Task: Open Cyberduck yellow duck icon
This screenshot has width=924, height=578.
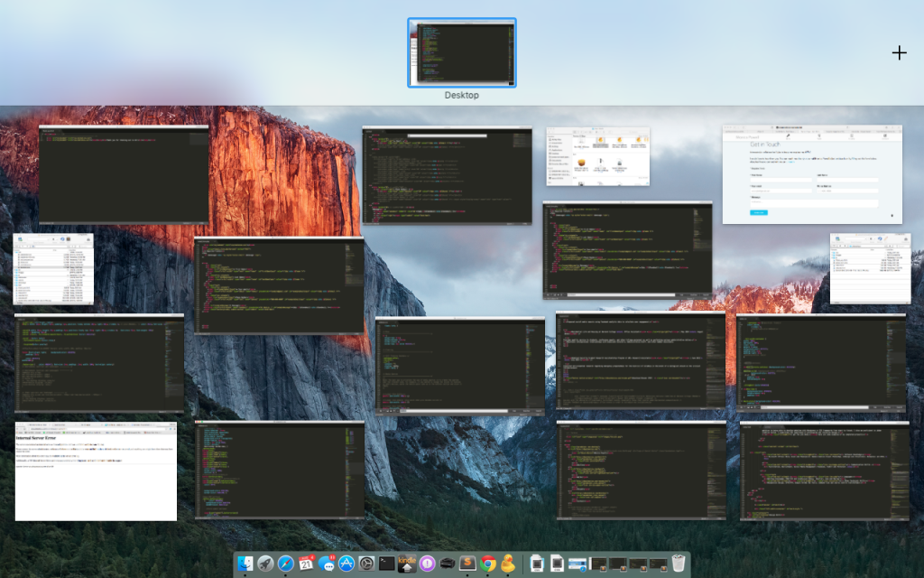Action: pyautogui.click(x=508, y=564)
